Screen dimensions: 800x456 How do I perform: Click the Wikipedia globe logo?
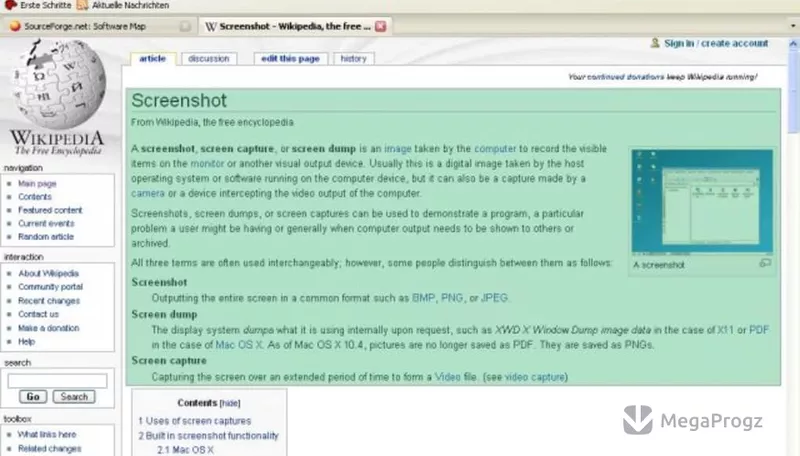point(59,83)
